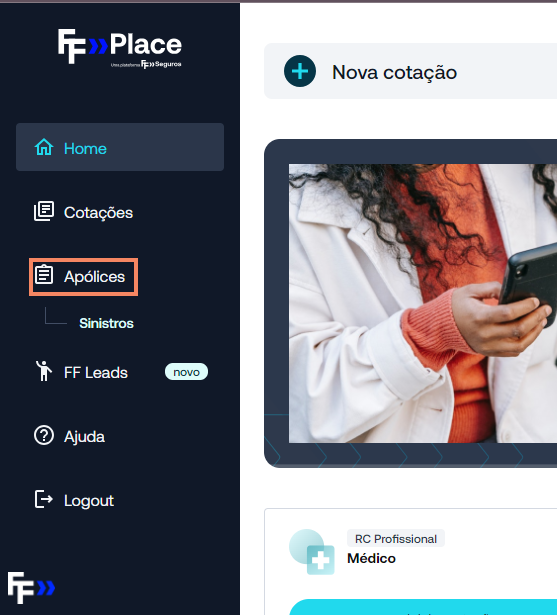The width and height of the screenshot is (557, 615).
Task: Click the Home house icon
Action: tap(44, 147)
